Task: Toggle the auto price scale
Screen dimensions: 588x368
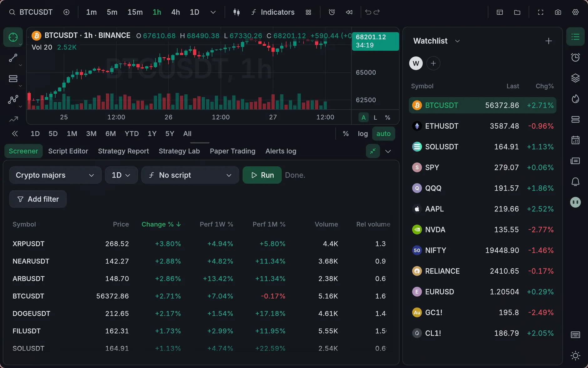Action: tap(383, 134)
